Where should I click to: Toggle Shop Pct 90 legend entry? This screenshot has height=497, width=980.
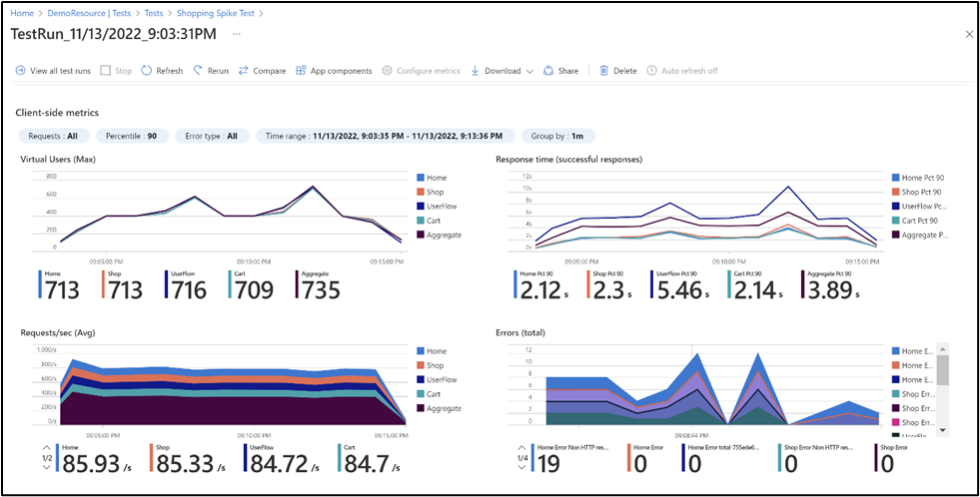[x=917, y=193]
